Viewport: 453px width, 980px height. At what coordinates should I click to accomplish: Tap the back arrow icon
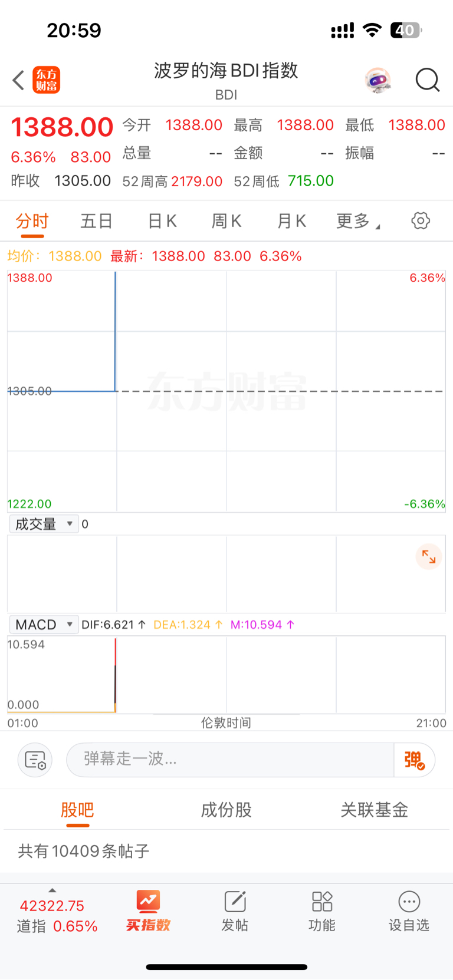pyautogui.click(x=18, y=80)
